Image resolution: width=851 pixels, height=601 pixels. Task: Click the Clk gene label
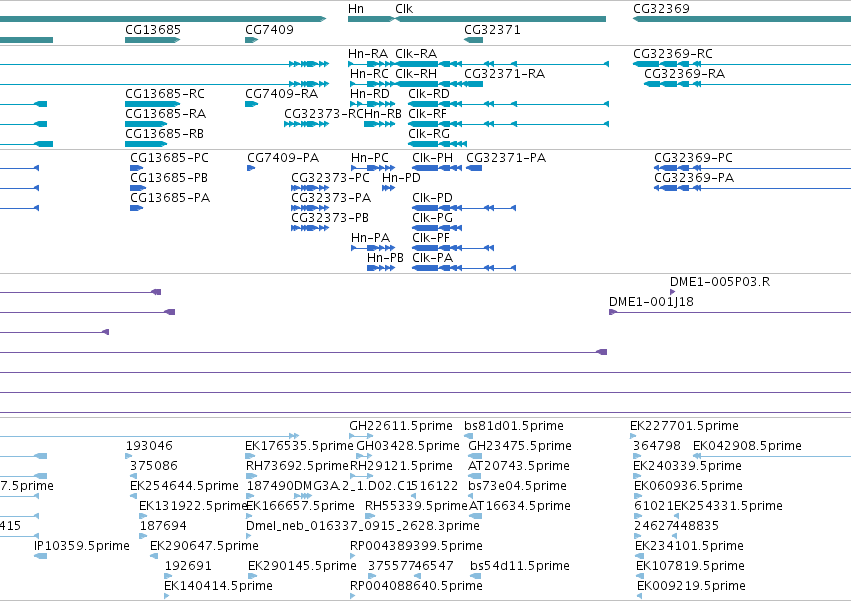(x=404, y=9)
